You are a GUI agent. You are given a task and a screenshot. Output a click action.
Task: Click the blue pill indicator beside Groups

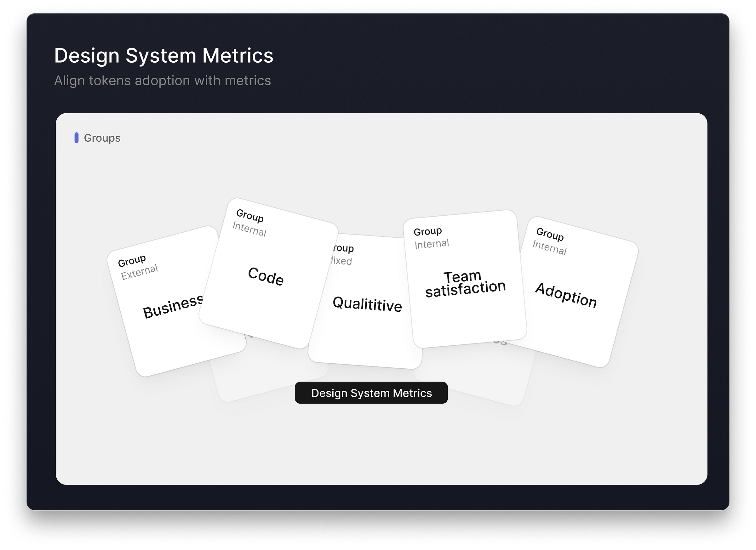coord(76,138)
